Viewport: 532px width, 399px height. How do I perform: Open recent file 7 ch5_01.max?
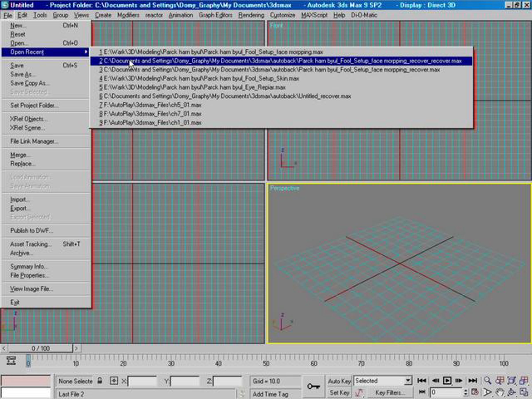tap(281, 105)
